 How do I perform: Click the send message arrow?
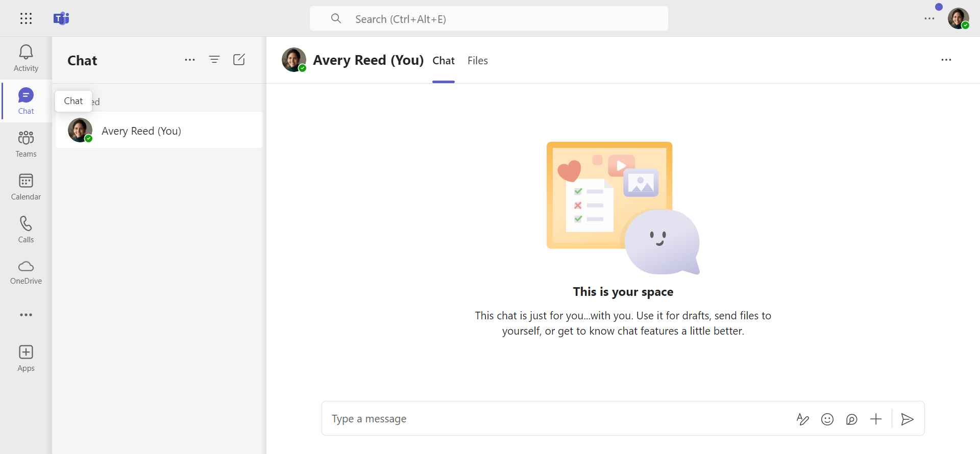coord(907,419)
